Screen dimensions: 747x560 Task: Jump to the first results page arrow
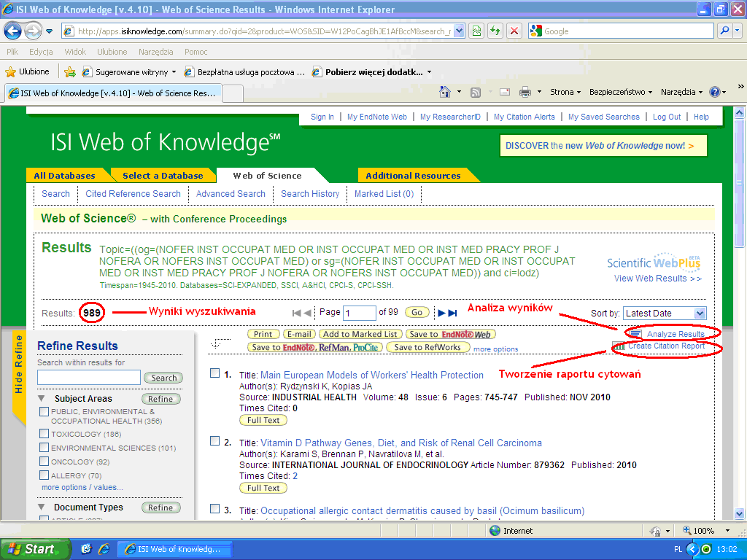coord(296,313)
